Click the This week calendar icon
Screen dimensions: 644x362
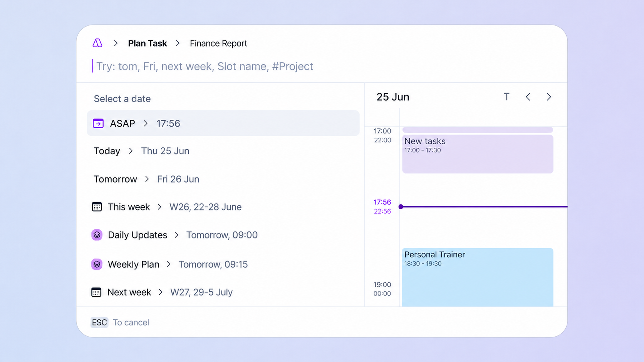pos(97,207)
